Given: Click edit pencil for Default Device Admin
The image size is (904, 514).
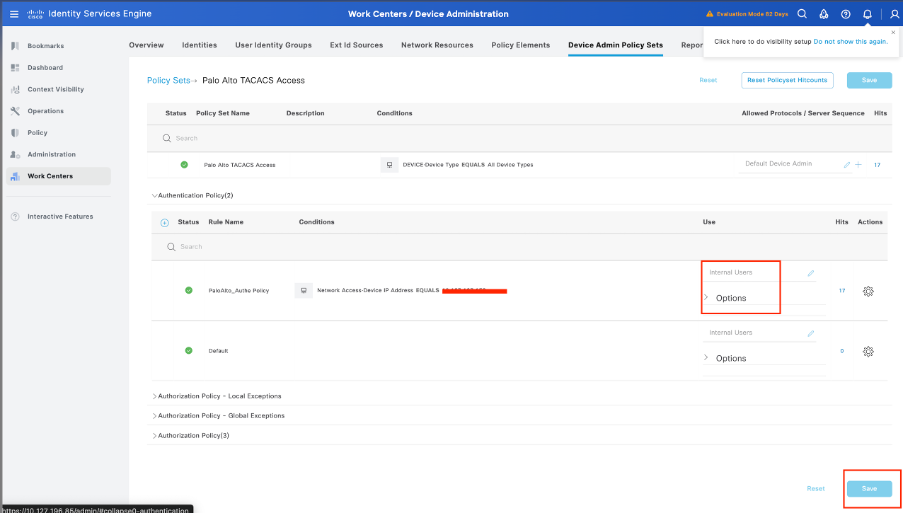Looking at the screenshot, I should [x=847, y=165].
